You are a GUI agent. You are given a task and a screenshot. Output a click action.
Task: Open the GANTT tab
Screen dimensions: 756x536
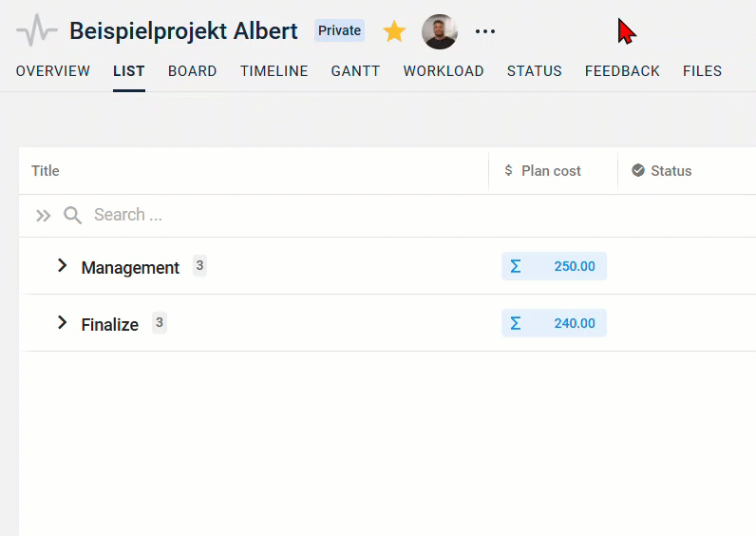point(355,71)
